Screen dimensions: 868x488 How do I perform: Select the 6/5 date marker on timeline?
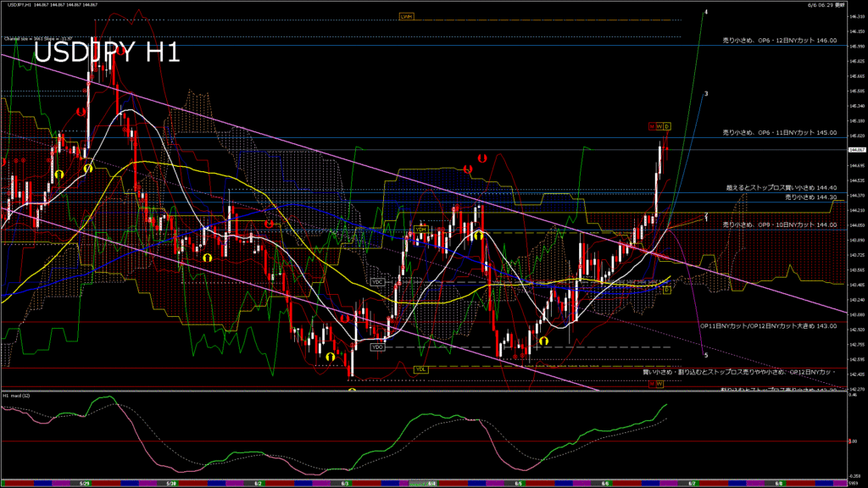pos(518,484)
